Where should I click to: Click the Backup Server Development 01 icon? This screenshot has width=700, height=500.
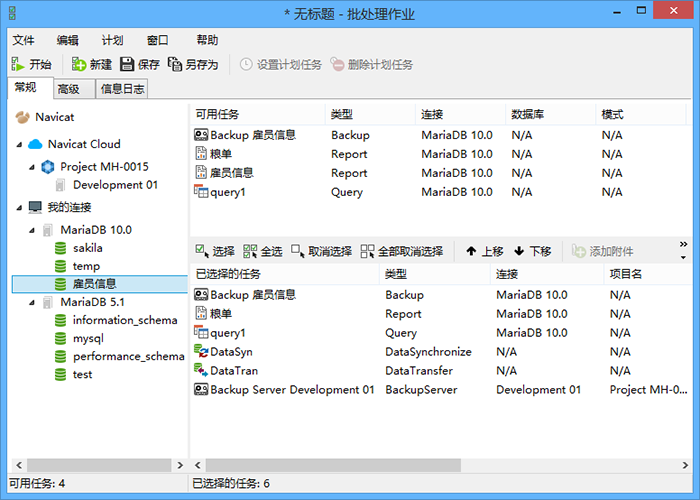[201, 389]
